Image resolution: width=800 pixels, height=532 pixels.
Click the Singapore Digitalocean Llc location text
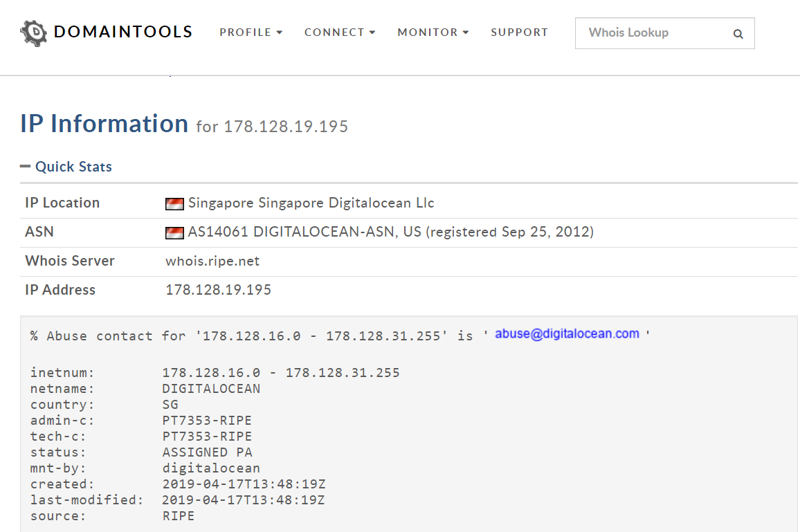[x=311, y=203]
